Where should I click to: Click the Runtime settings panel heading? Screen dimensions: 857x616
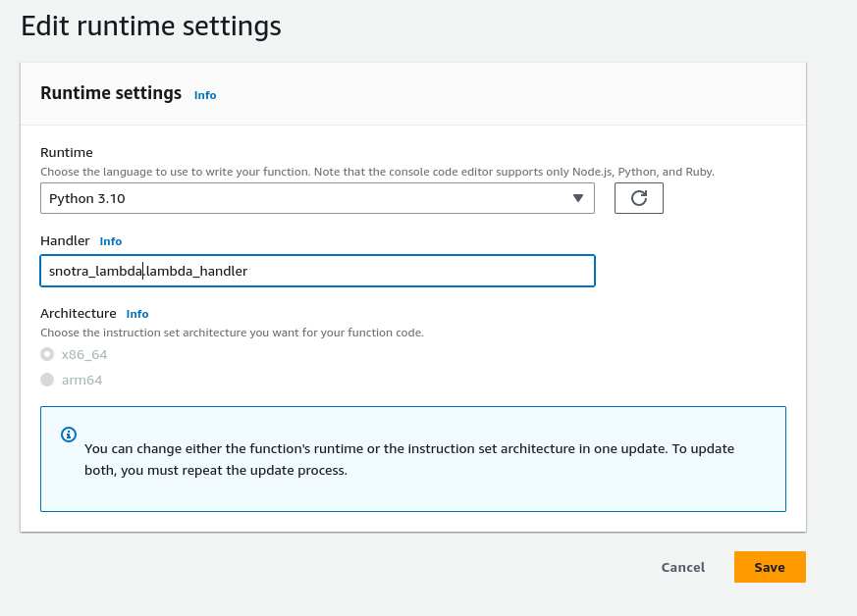[x=111, y=93]
